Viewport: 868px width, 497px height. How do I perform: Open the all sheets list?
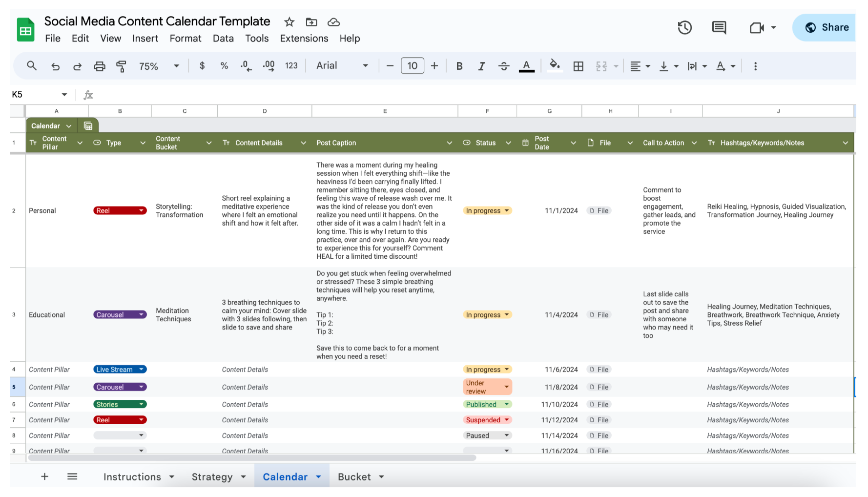[72, 476]
